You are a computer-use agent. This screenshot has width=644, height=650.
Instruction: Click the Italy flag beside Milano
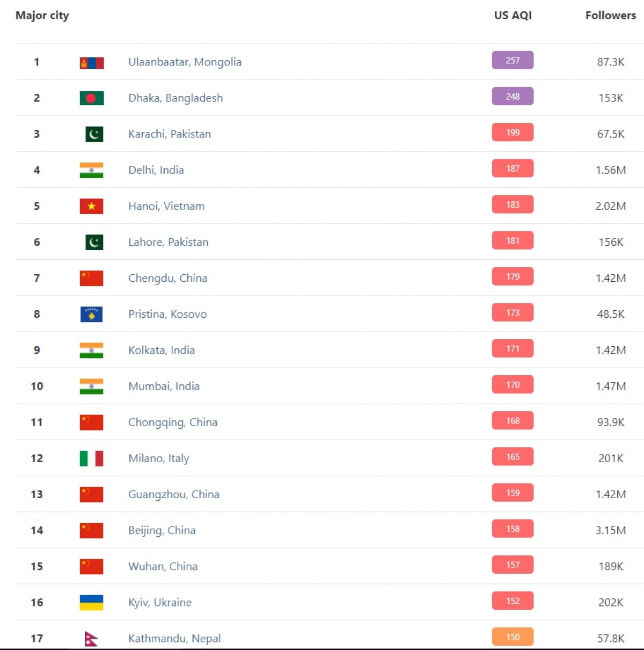92,458
